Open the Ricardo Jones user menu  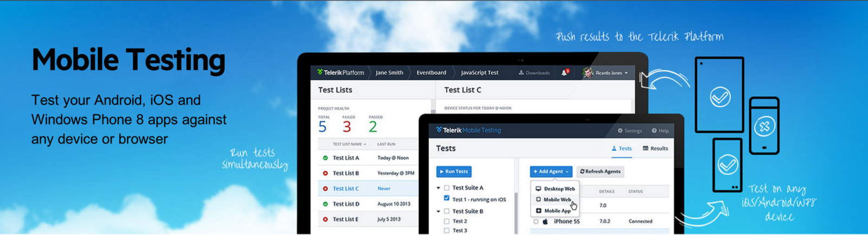coord(605,73)
